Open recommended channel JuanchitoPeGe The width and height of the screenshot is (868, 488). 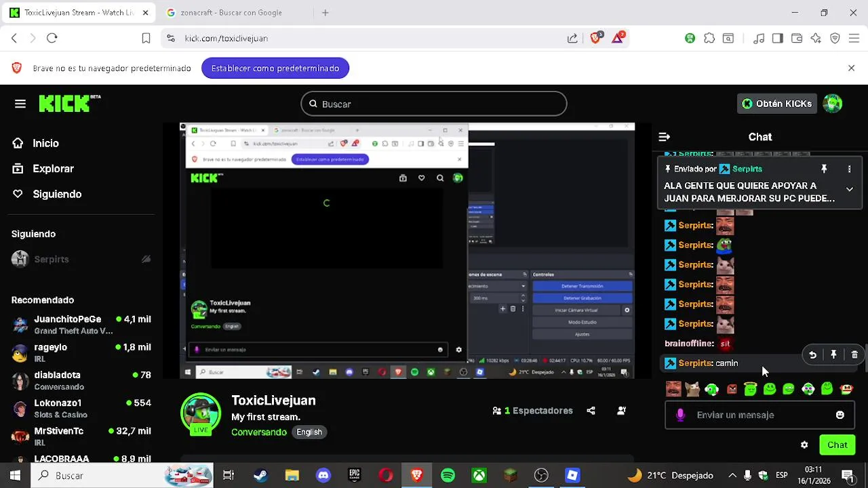pyautogui.click(x=81, y=325)
